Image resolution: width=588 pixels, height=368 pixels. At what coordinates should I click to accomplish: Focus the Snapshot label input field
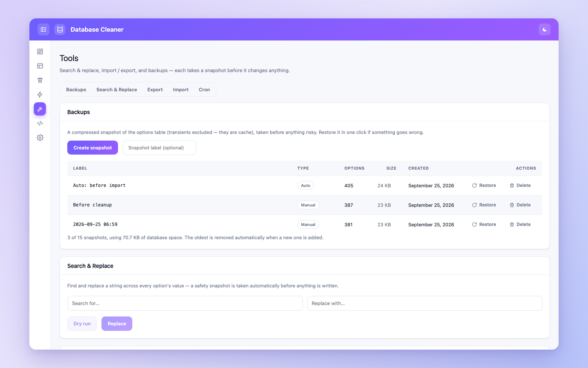(x=159, y=148)
